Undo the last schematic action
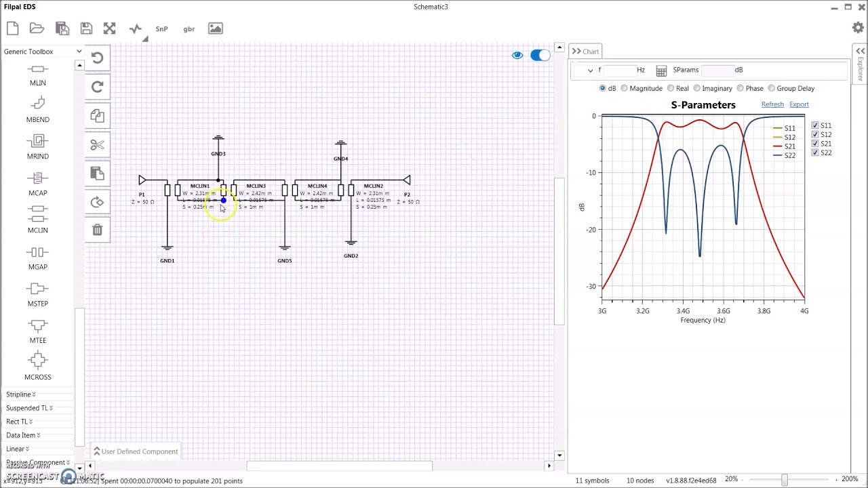 point(97,58)
